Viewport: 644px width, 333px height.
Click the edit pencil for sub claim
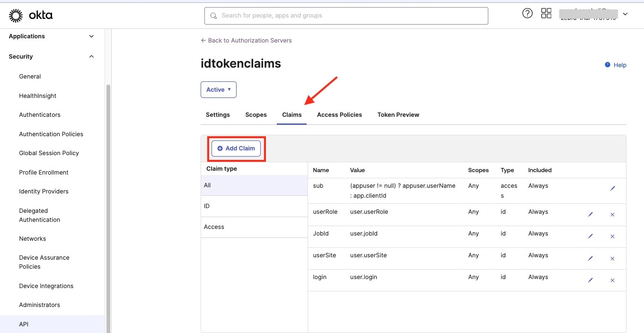pos(612,188)
